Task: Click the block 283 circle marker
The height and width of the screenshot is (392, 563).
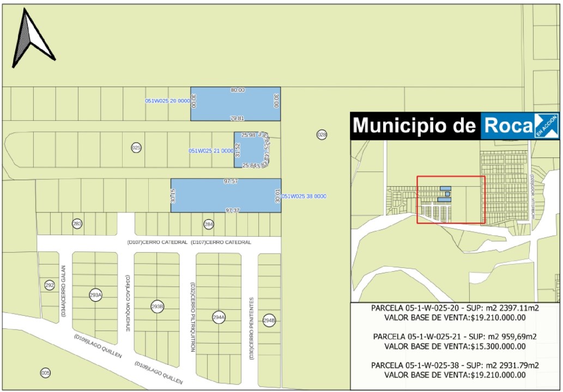Action: click(77, 224)
